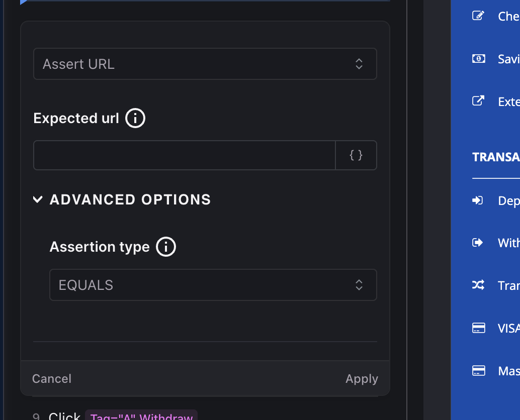This screenshot has width=520, height=420.
Task: Click the VISA text label in sidebar
Action: 508,328
